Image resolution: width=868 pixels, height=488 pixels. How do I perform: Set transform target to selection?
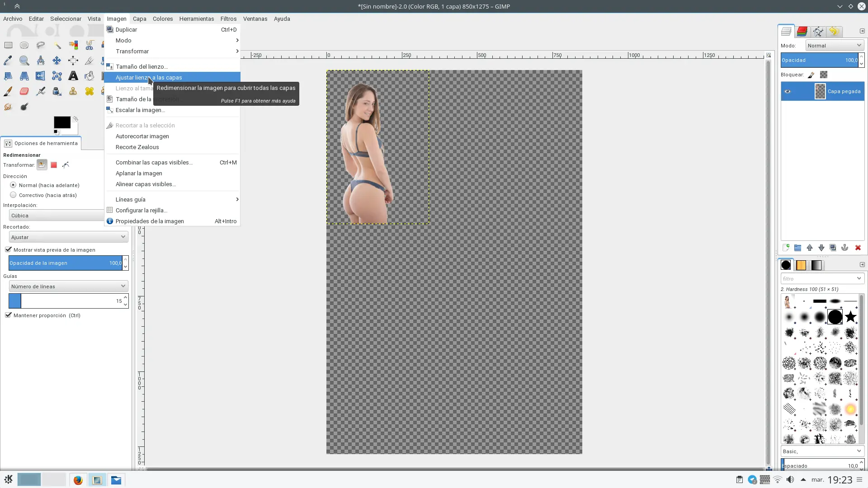54,165
